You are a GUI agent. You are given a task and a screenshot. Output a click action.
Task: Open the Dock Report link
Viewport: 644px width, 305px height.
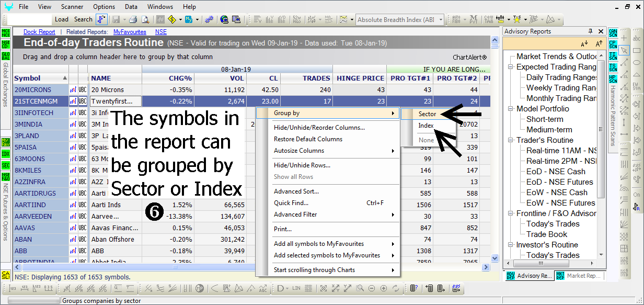(x=39, y=32)
